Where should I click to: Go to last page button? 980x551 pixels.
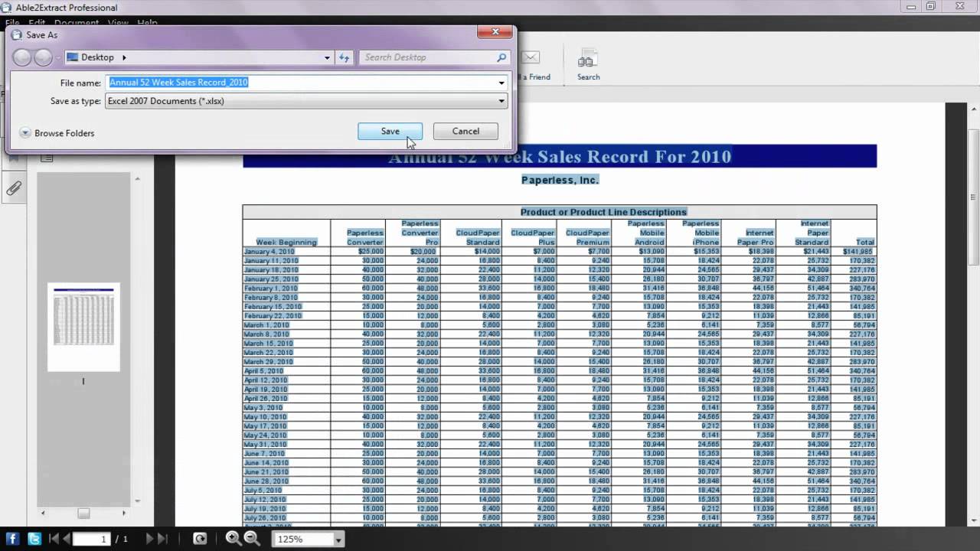(162, 539)
